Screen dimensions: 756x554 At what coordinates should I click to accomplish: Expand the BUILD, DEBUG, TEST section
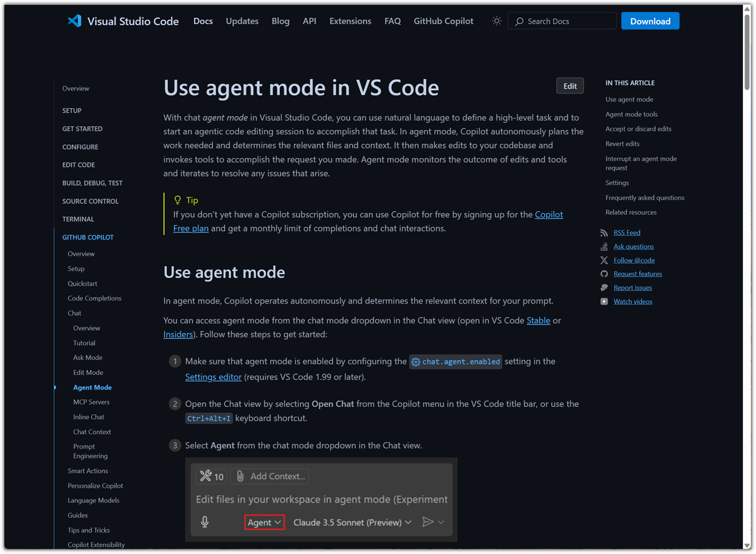[x=92, y=183]
